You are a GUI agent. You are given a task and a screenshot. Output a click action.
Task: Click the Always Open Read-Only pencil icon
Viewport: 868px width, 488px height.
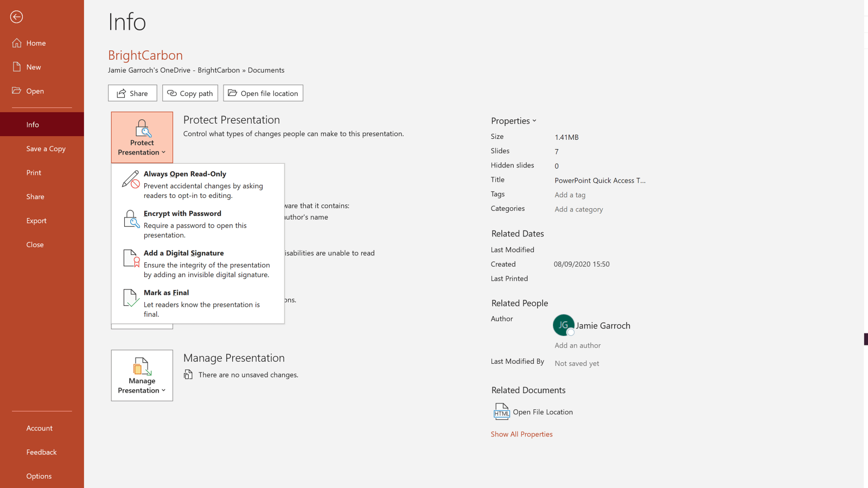point(131,179)
